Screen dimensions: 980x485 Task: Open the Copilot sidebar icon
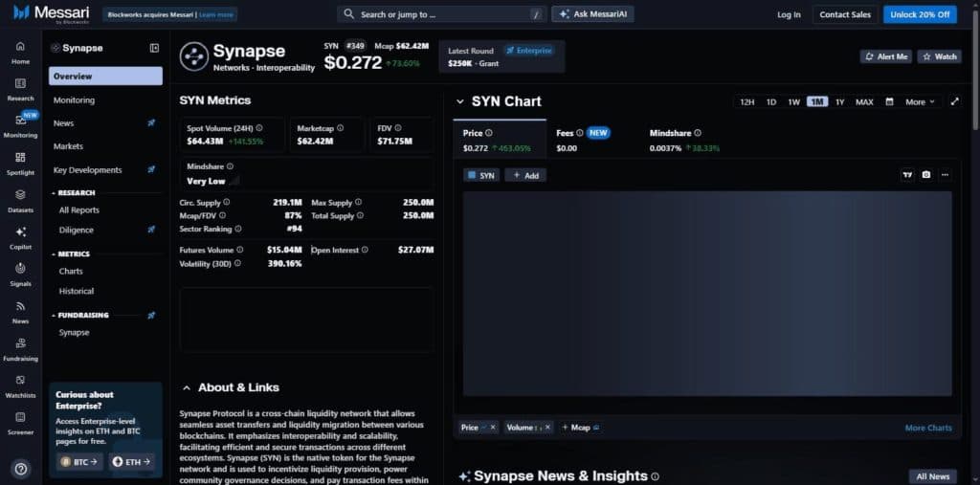(x=20, y=231)
